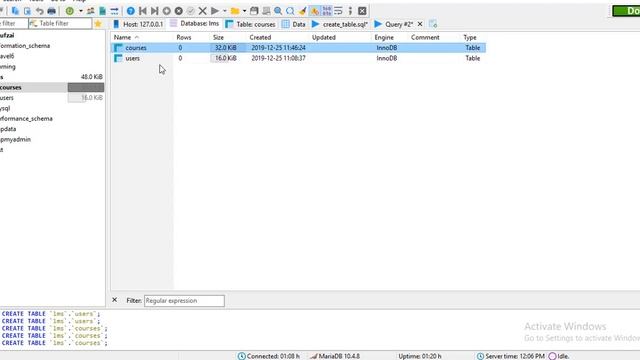The width and height of the screenshot is (640, 360).
Task: Click the Post changes checkmark icon
Action: pos(191,11)
